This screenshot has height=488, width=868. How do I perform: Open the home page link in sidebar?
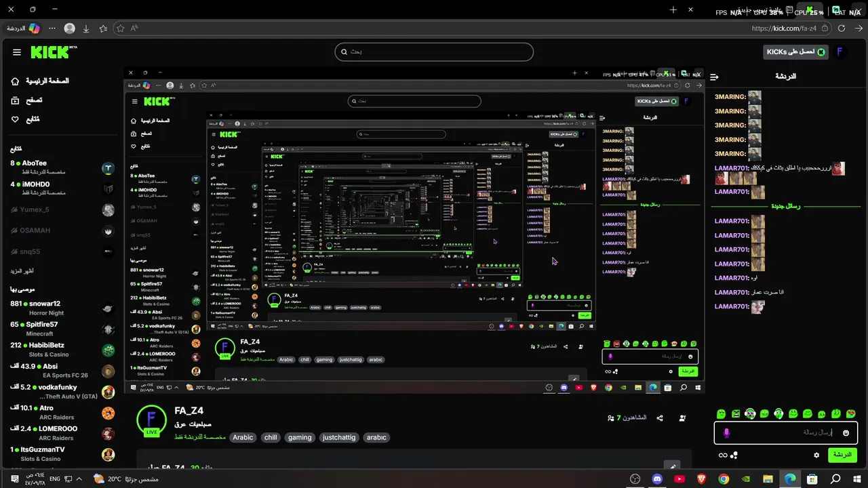[41, 81]
